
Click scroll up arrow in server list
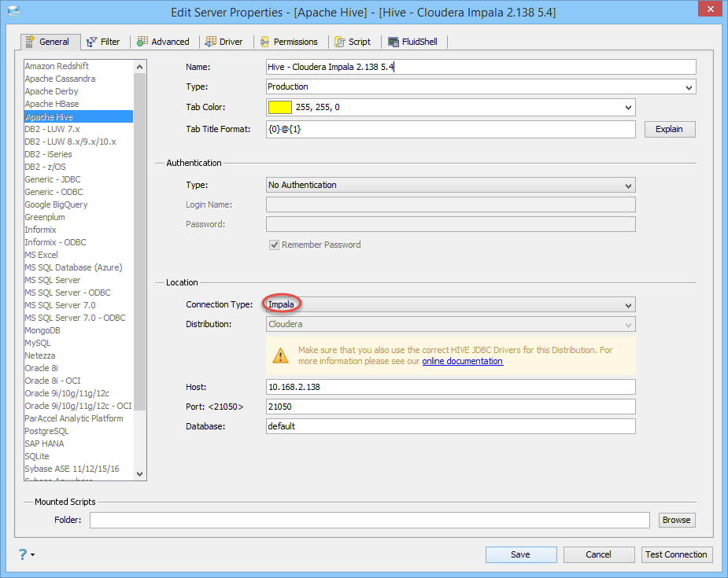(140, 67)
